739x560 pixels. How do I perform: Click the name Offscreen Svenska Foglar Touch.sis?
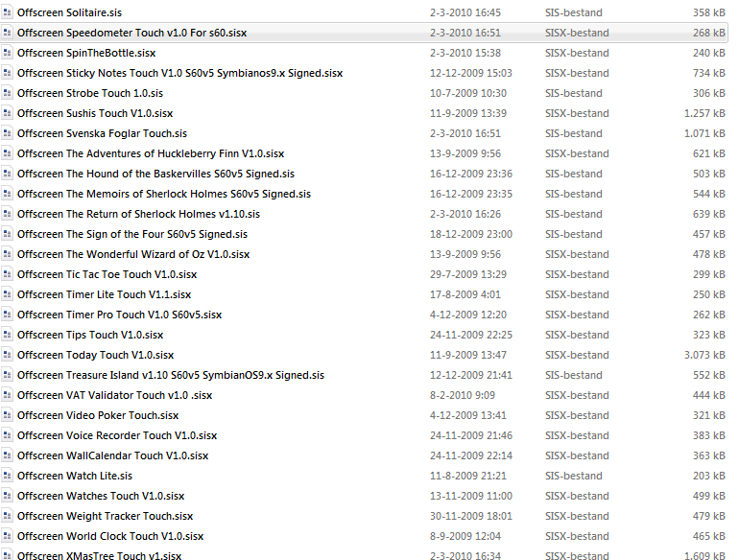[103, 133]
